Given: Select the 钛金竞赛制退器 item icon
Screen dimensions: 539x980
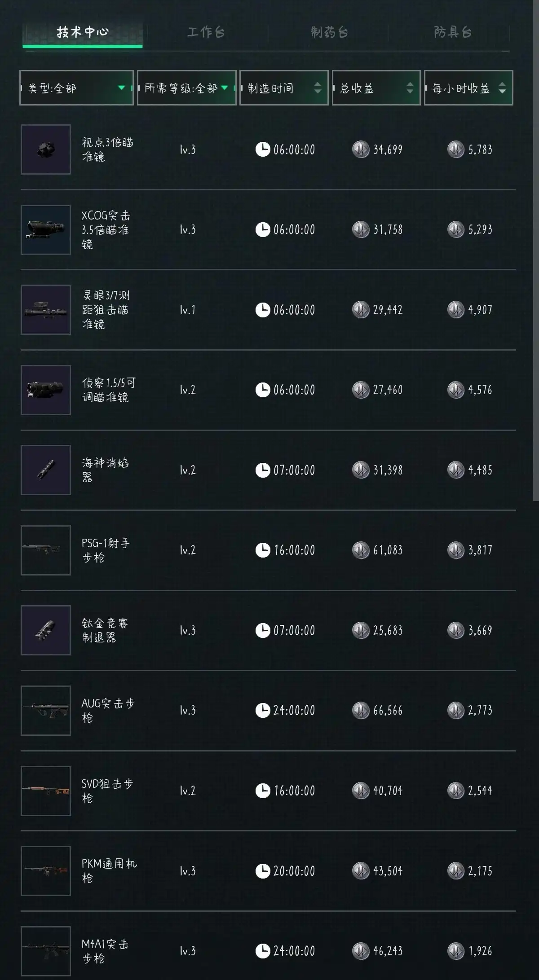Looking at the screenshot, I should pyautogui.click(x=46, y=630).
